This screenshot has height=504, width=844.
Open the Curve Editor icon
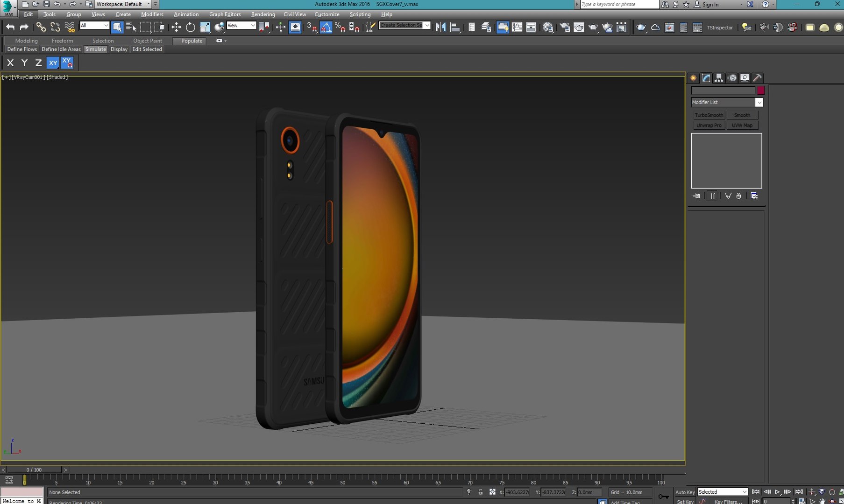517,27
